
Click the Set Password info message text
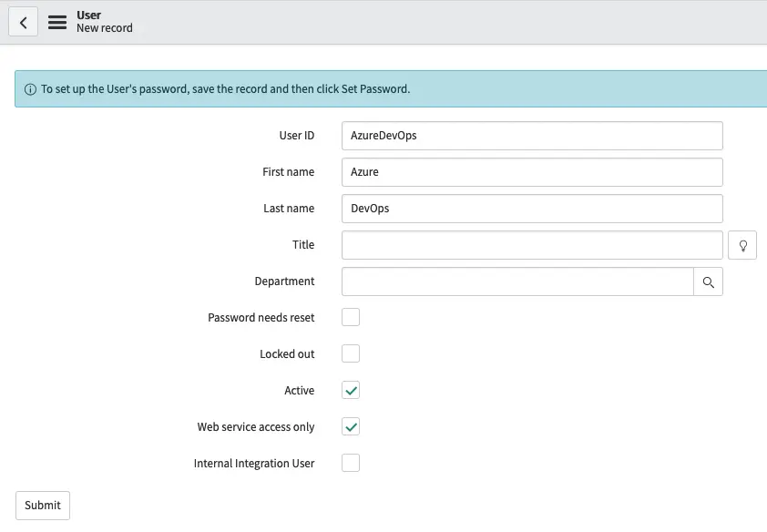click(x=226, y=89)
